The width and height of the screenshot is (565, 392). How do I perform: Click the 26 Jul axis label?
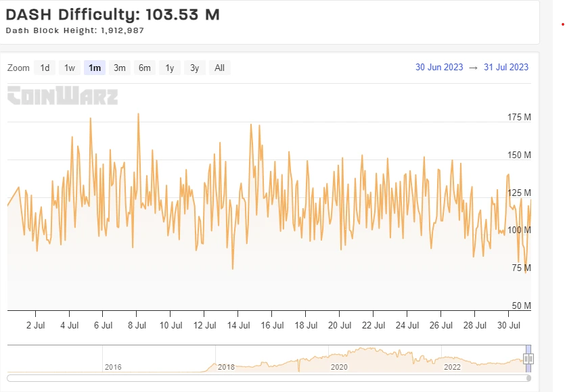[440, 325]
